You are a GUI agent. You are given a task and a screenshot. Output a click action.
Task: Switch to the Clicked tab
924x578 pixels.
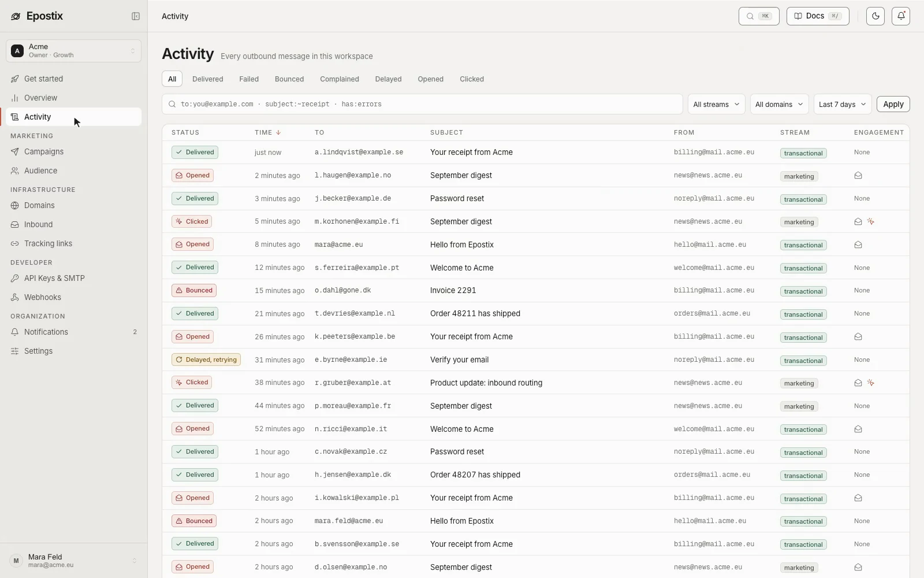[x=472, y=79]
